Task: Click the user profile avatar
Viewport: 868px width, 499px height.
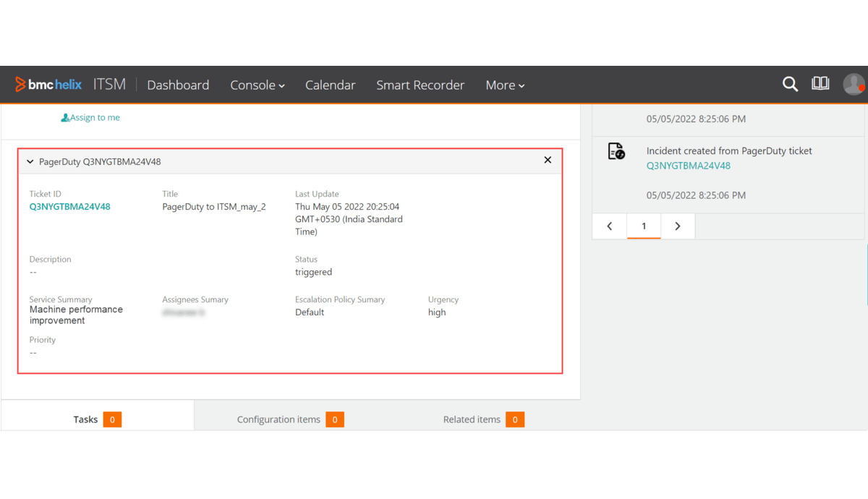Action: click(x=854, y=84)
